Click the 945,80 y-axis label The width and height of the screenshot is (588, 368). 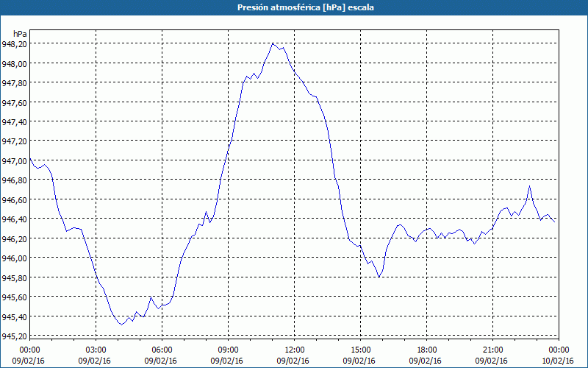(14, 277)
